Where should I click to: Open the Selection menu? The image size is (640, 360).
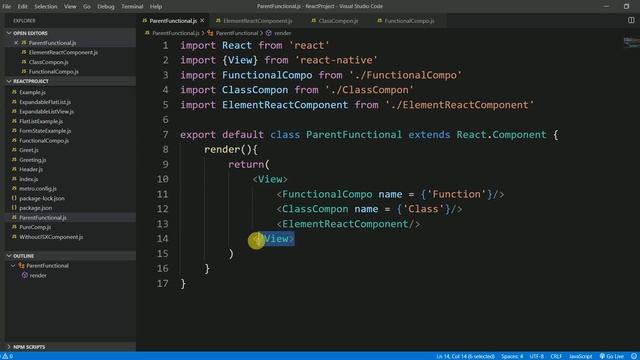(46, 7)
